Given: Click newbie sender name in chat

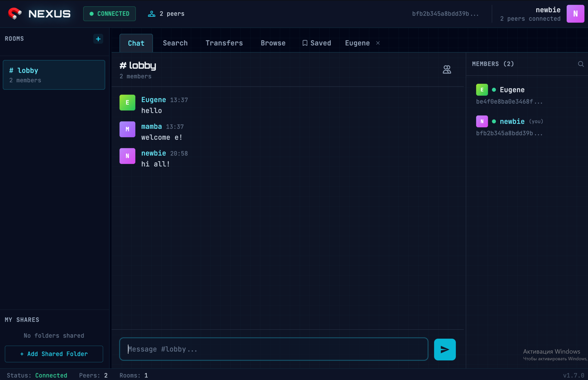Looking at the screenshot, I should [x=153, y=153].
